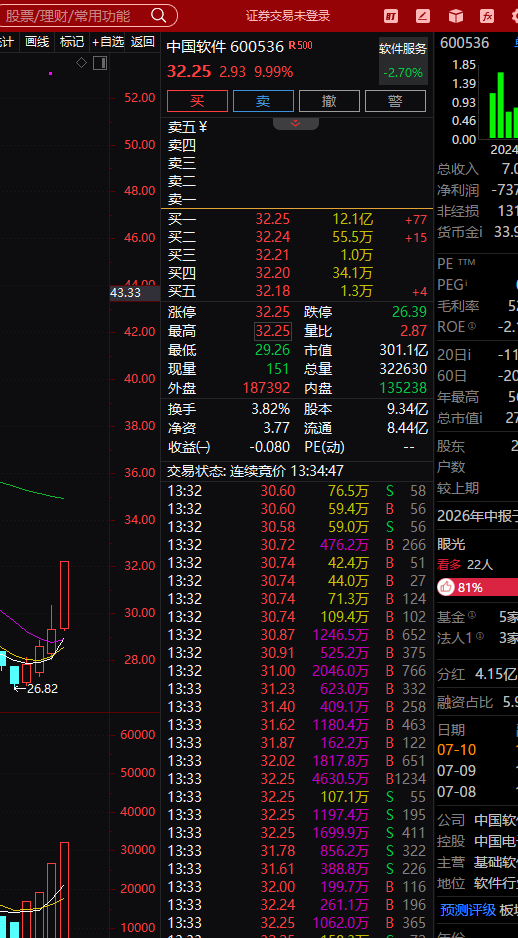Click the R500 margin tag

coord(300,45)
